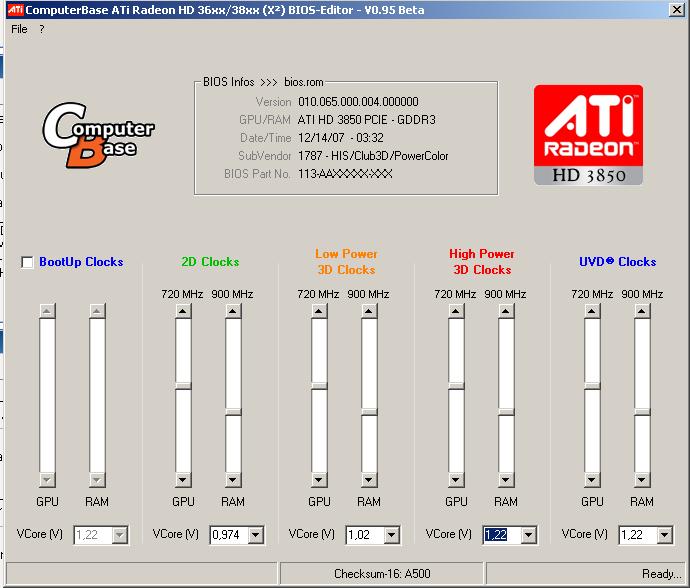Screen dimensions: 690x588
Task: Open the ? help menu
Action: (42, 29)
